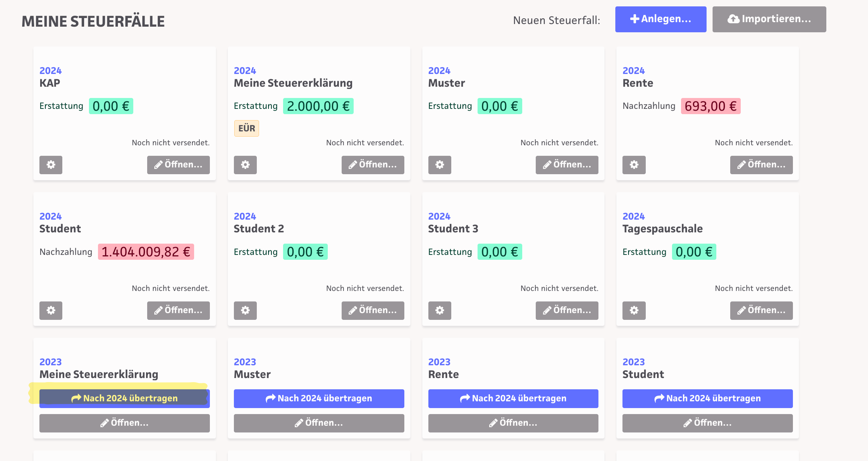Open settings gear for 2024 Muster case

[x=440, y=165]
